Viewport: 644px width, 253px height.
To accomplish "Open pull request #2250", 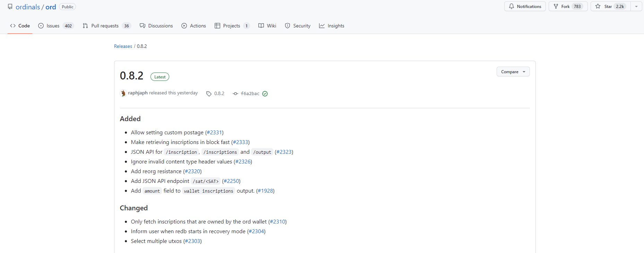I will pos(231,181).
